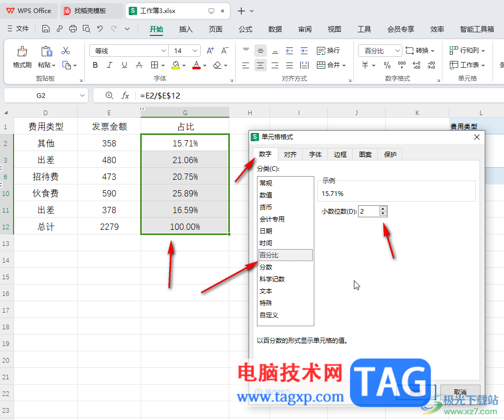This screenshot has height=420, width=504.
Task: Open the 找稻壳模板 tab
Action: (91, 10)
